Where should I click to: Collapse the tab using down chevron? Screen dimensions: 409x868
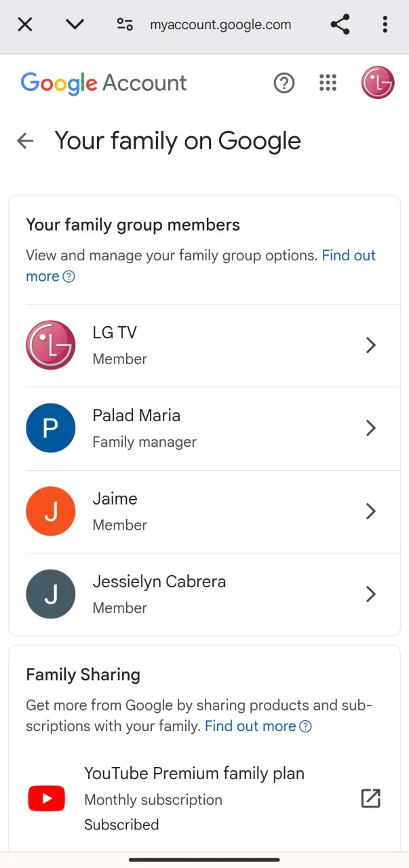click(x=75, y=25)
